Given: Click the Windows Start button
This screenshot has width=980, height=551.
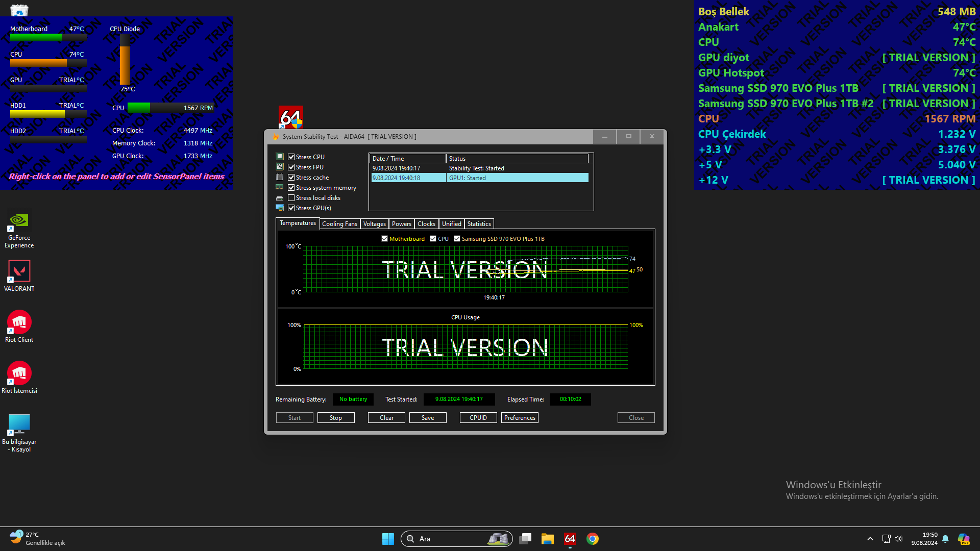Looking at the screenshot, I should [x=388, y=539].
